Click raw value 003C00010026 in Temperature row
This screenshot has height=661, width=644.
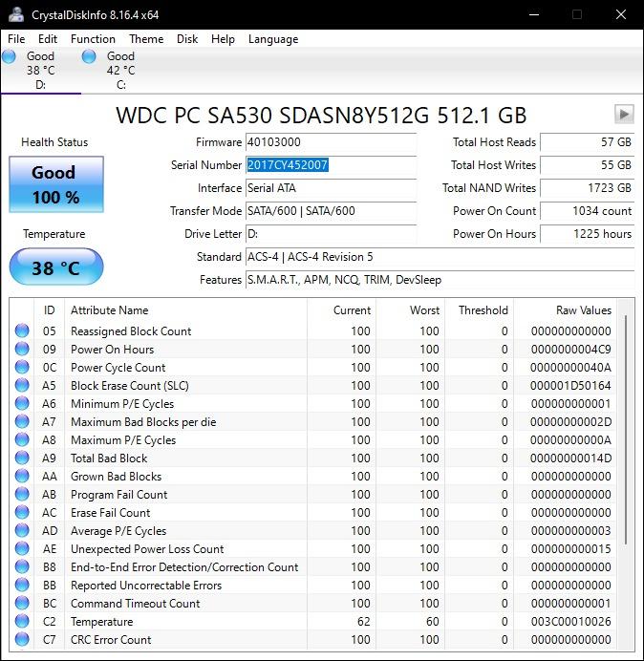(x=570, y=622)
